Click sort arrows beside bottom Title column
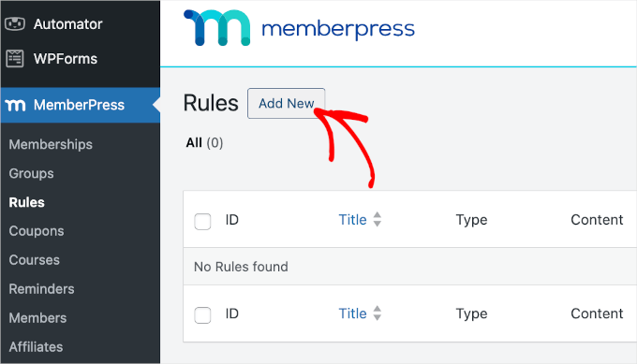Screen dimensions: 637x364 click(378, 313)
